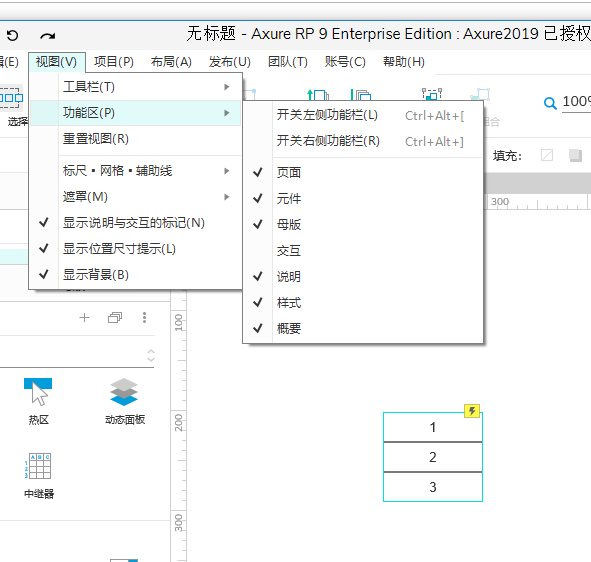Image resolution: width=591 pixels, height=562 pixels.
Task: Open the widget library selector dropdown
Action: coord(151,355)
